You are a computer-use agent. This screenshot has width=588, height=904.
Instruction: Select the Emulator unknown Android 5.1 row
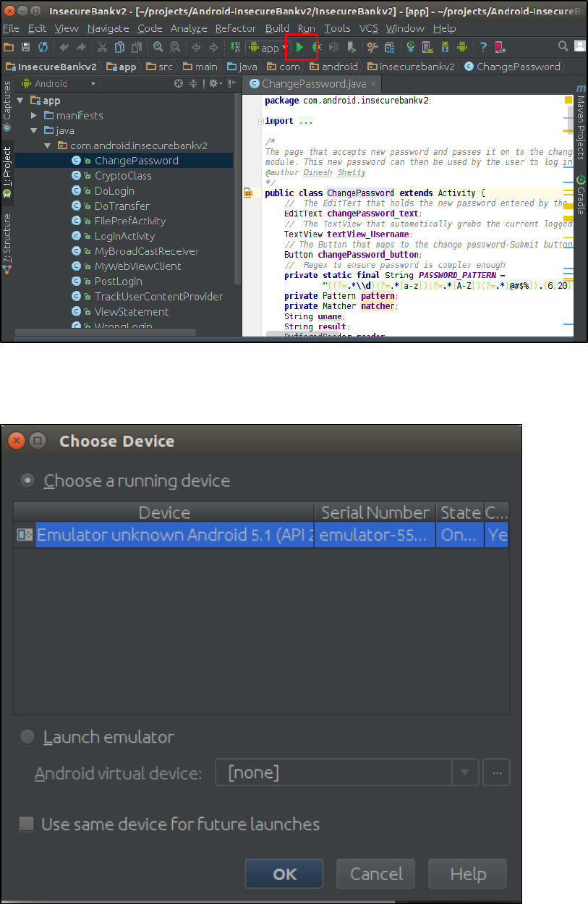click(261, 535)
